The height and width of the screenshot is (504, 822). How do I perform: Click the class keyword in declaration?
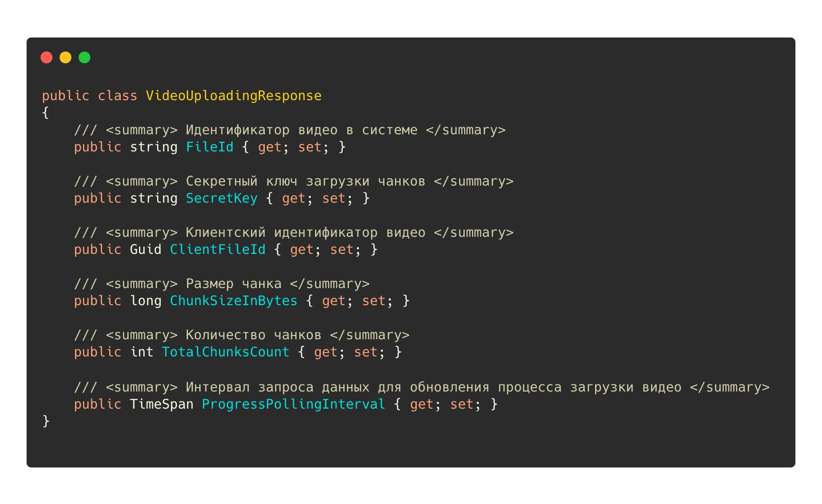[117, 96]
